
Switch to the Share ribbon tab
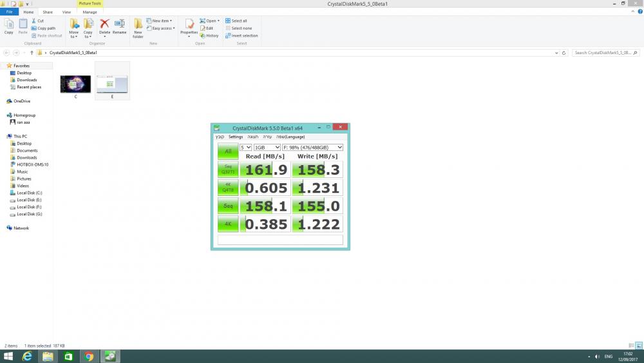(x=48, y=12)
